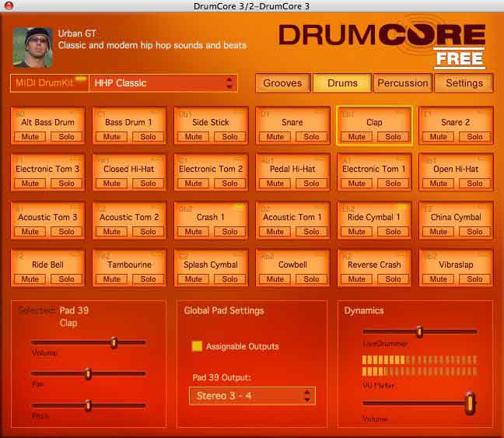
Task: Mute the Ride Cymbal 1 pad
Action: [357, 232]
